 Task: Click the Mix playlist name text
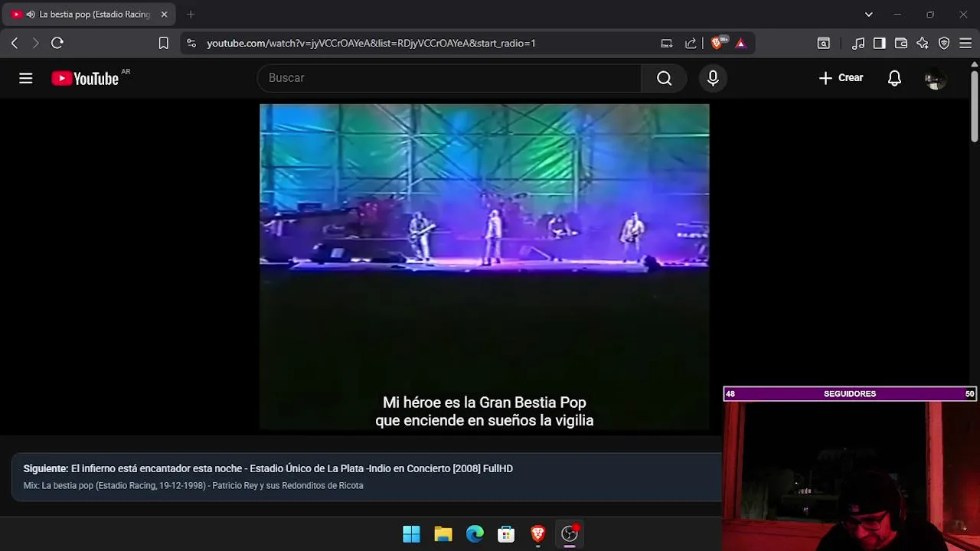[193, 486]
